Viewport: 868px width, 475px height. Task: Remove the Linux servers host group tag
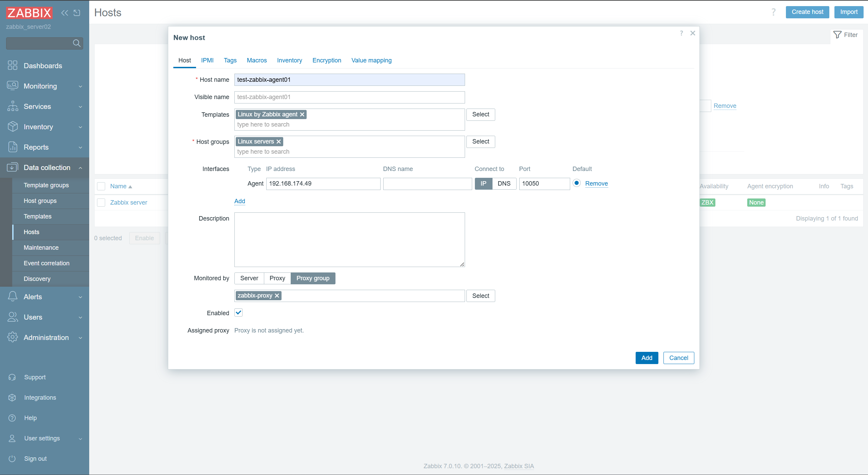pyautogui.click(x=278, y=141)
